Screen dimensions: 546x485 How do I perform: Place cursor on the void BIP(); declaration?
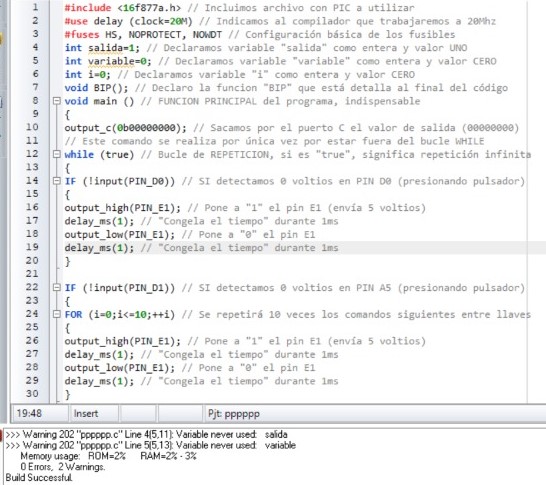click(96, 88)
